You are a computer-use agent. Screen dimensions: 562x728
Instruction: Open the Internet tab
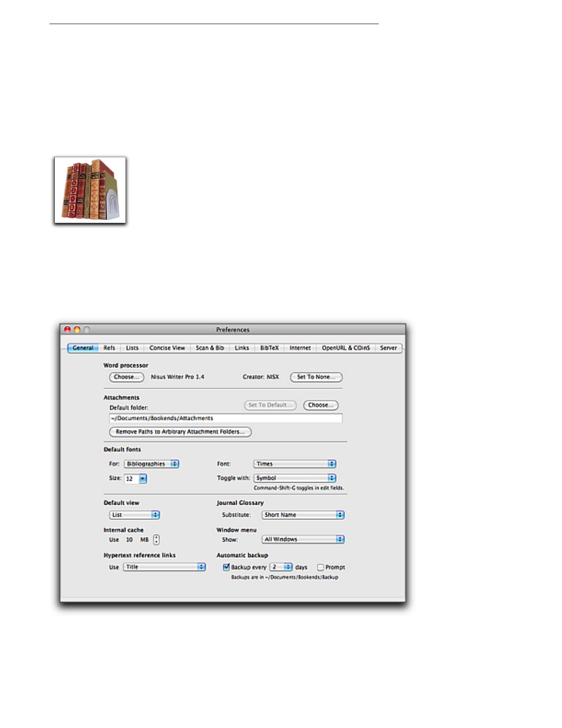(300, 348)
